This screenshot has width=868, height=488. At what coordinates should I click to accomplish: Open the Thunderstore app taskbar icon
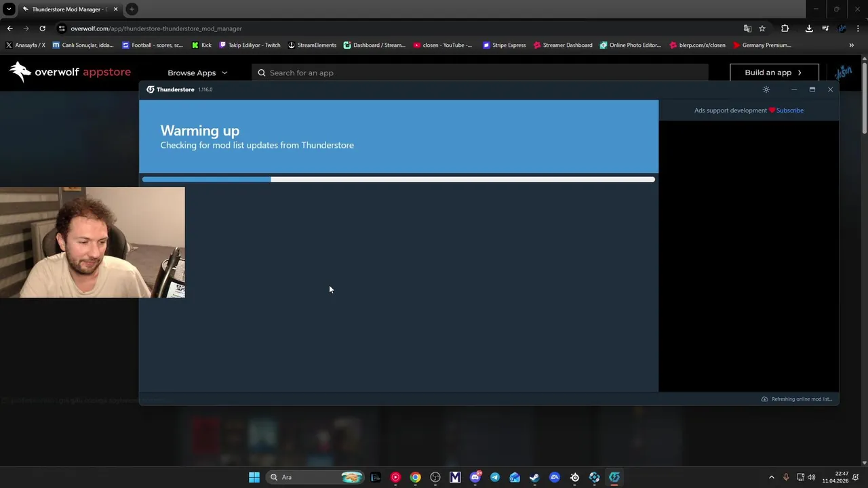[614, 477]
